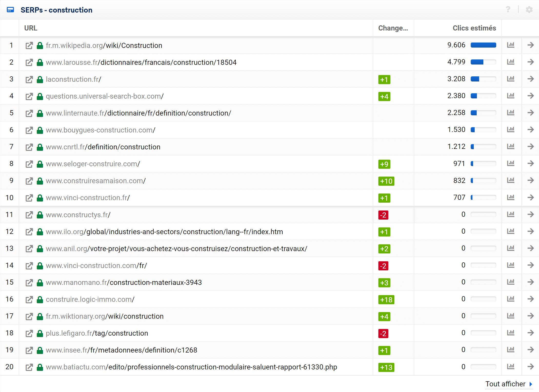
Task: Click arrow icon for www.linternaute.fr row
Action: [531, 113]
